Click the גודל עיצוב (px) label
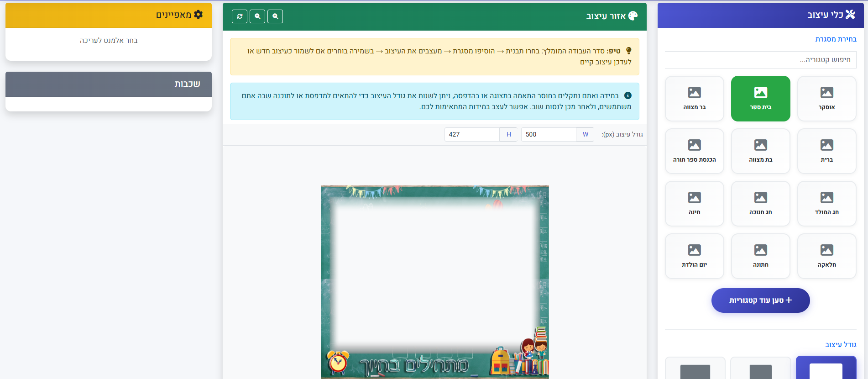Image resolution: width=868 pixels, height=379 pixels. point(622,134)
